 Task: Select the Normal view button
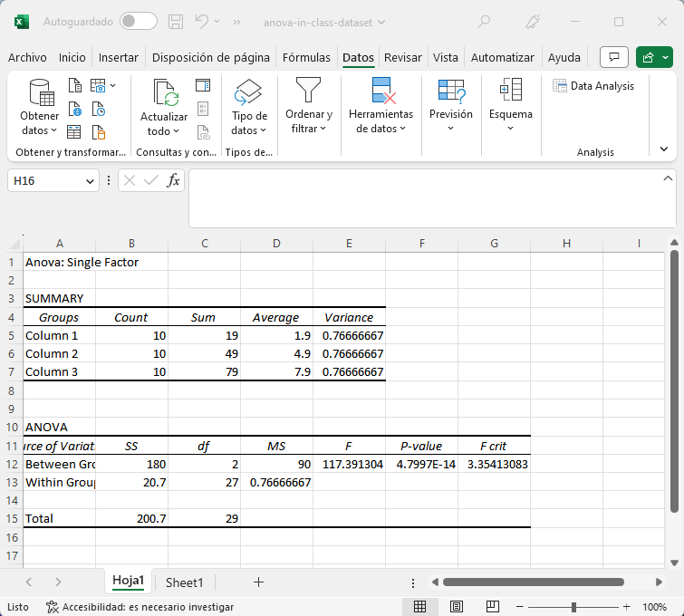coord(420,607)
